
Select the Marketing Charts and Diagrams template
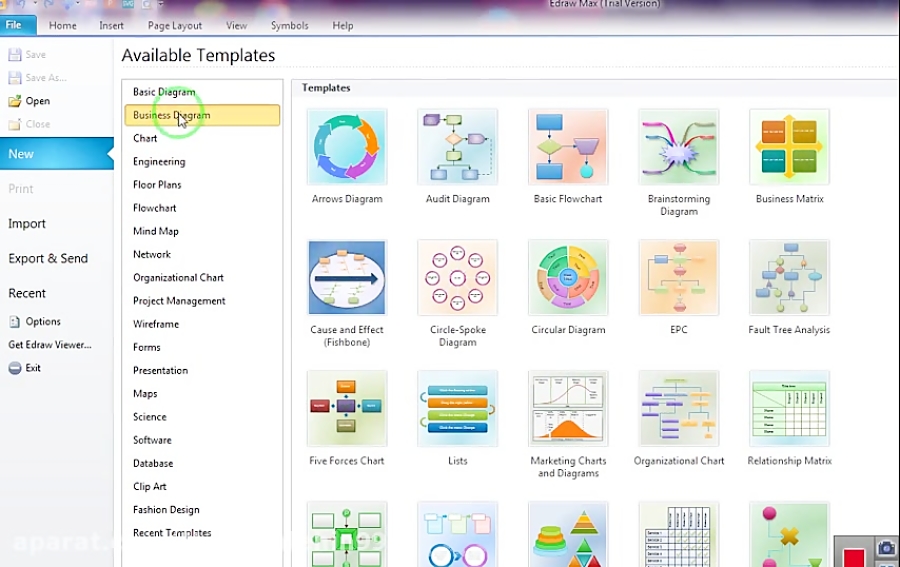click(x=568, y=409)
